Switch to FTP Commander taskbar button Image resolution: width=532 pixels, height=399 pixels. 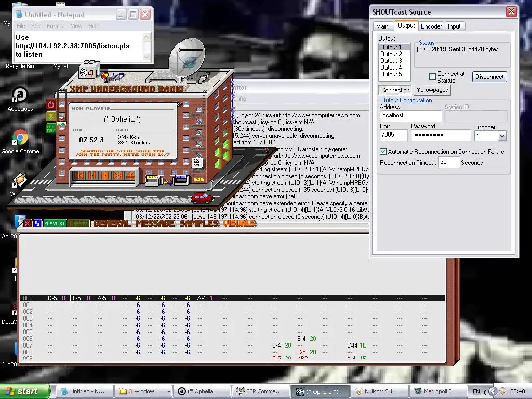tap(261, 391)
